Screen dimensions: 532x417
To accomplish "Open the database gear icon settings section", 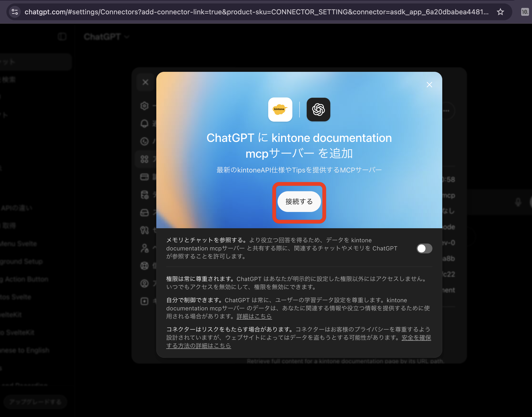I will [x=144, y=195].
